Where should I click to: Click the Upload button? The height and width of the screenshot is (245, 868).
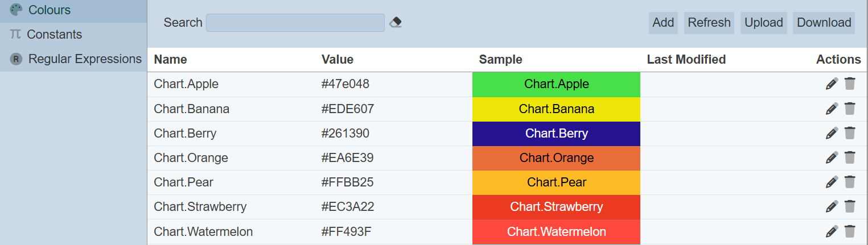[763, 23]
